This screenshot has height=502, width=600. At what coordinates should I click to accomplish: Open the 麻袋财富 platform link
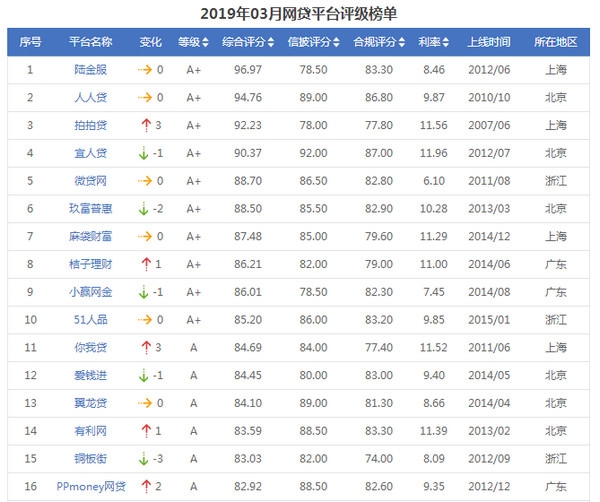click(91, 236)
